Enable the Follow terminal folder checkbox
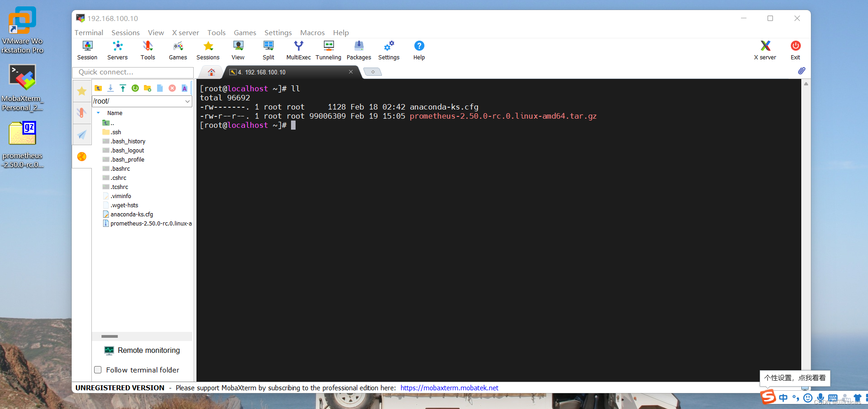 [98, 370]
